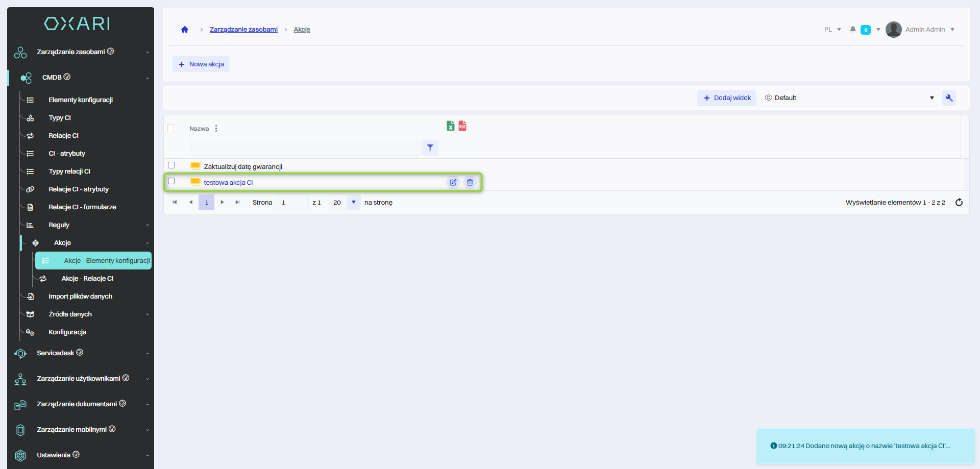Open the wrench view settings icon
Viewport: 980px width, 469px height.
(x=949, y=98)
